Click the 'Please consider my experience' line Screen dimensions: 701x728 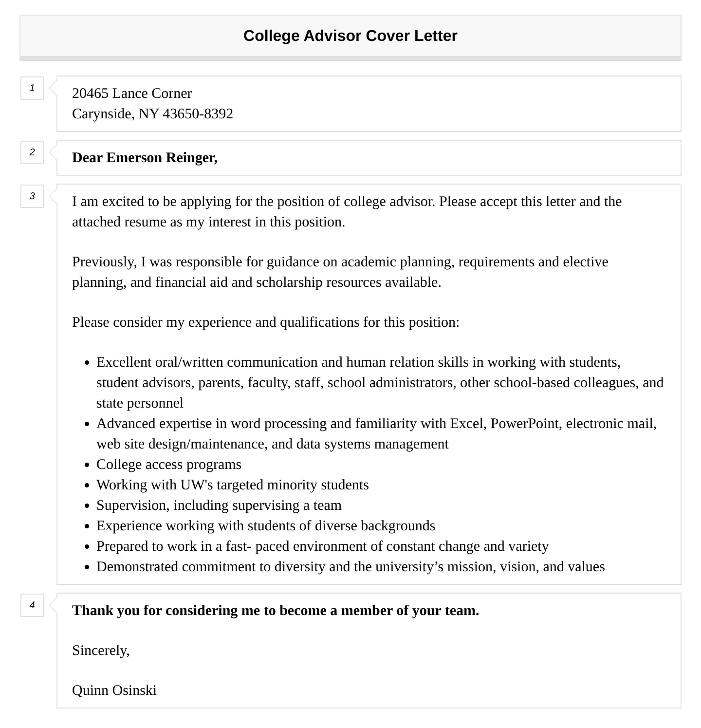pyautogui.click(x=265, y=322)
